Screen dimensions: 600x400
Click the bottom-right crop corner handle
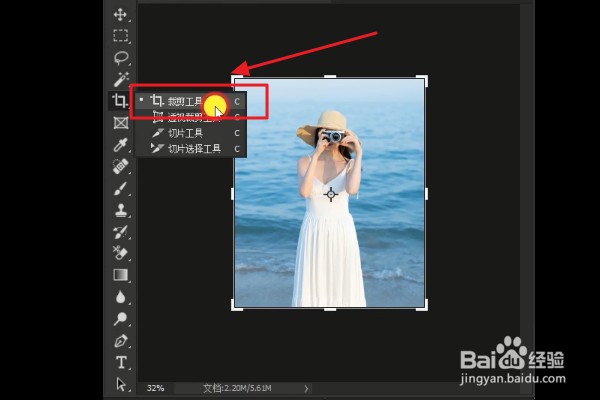(x=422, y=305)
